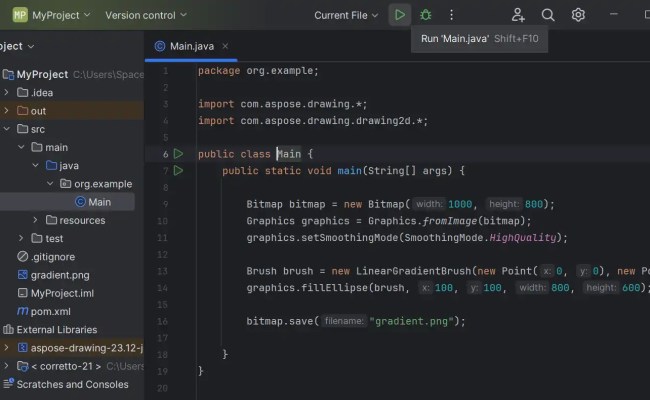
Task: Expand the .idea folder
Action: point(6,92)
